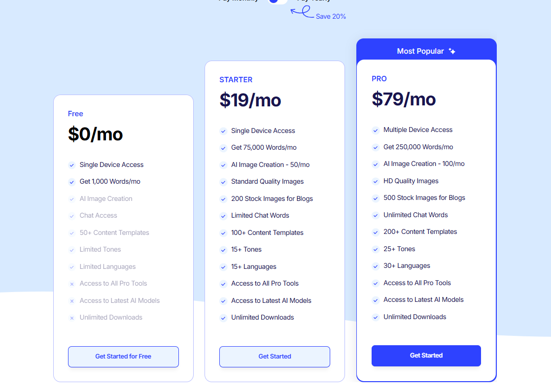Click the faded check icon beside AI Image Creation
The height and width of the screenshot is (392, 551).
(71, 199)
